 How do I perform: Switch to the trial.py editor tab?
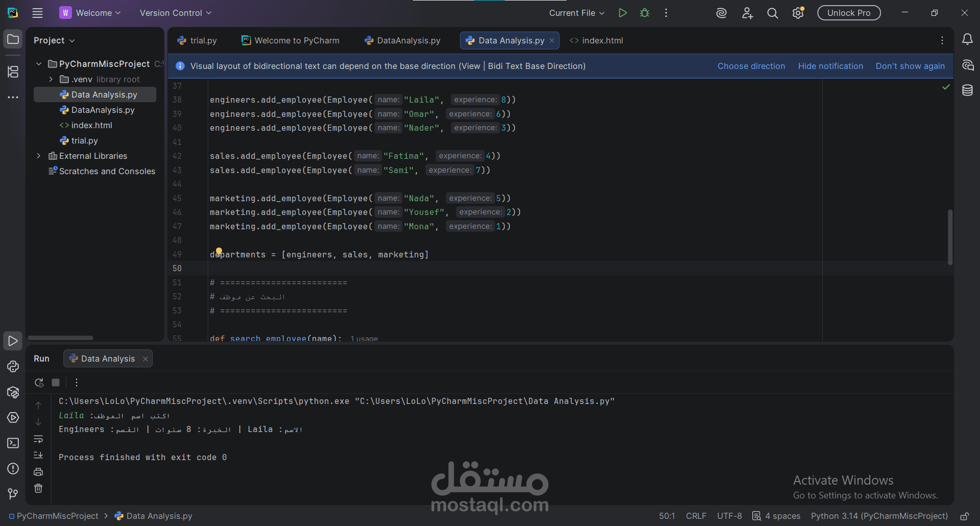click(x=197, y=40)
